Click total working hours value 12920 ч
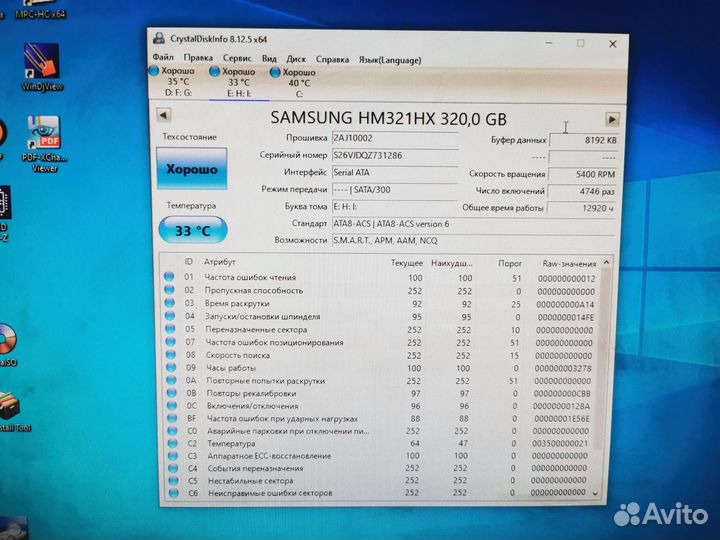 click(x=581, y=208)
